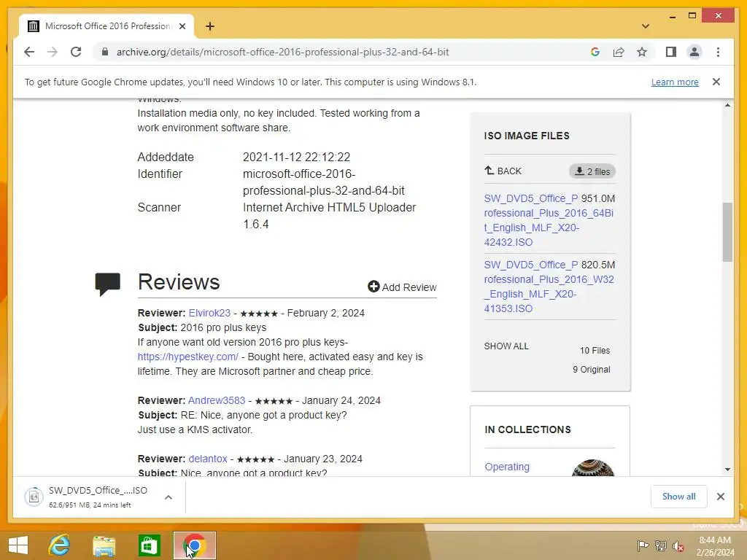The width and height of the screenshot is (747, 560).
Task: Show all downloads
Action: 678,497
